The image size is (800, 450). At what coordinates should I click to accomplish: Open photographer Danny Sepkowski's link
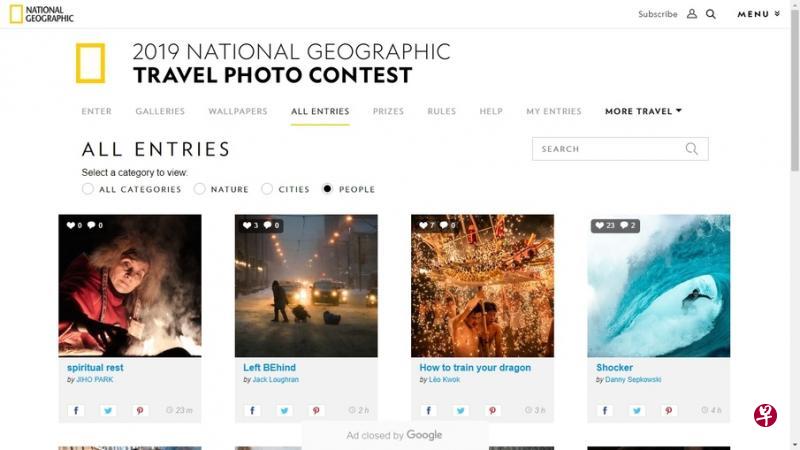[x=632, y=380]
